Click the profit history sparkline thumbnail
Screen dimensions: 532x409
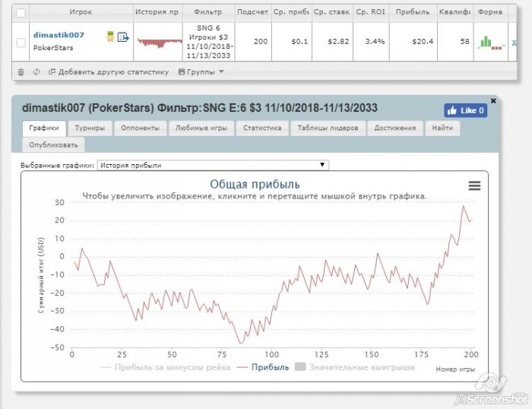(160, 43)
